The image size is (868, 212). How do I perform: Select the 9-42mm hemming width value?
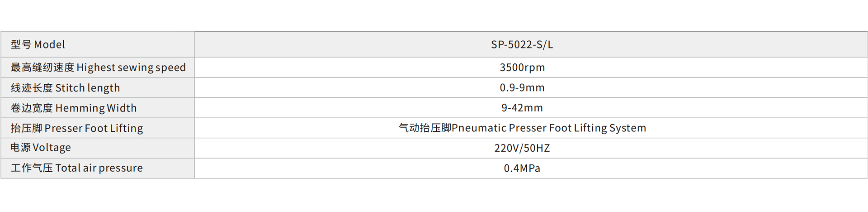pyautogui.click(x=522, y=108)
